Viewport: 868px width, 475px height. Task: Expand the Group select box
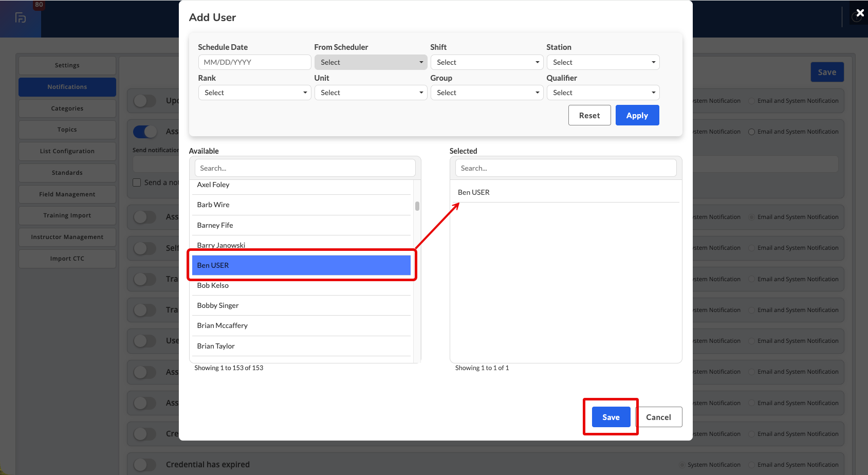point(487,93)
